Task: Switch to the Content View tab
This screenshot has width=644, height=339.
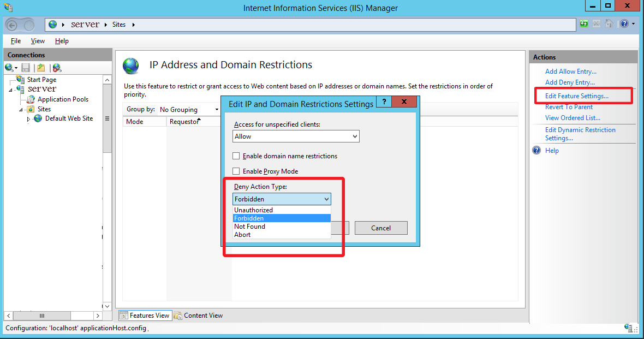Action: point(198,315)
